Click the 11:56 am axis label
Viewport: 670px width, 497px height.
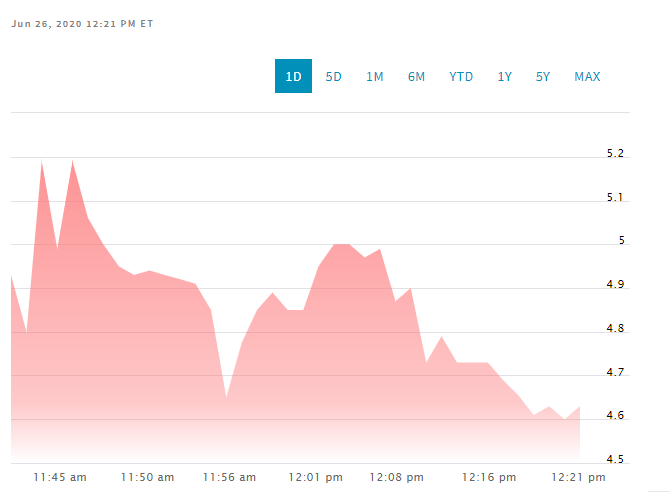(229, 477)
